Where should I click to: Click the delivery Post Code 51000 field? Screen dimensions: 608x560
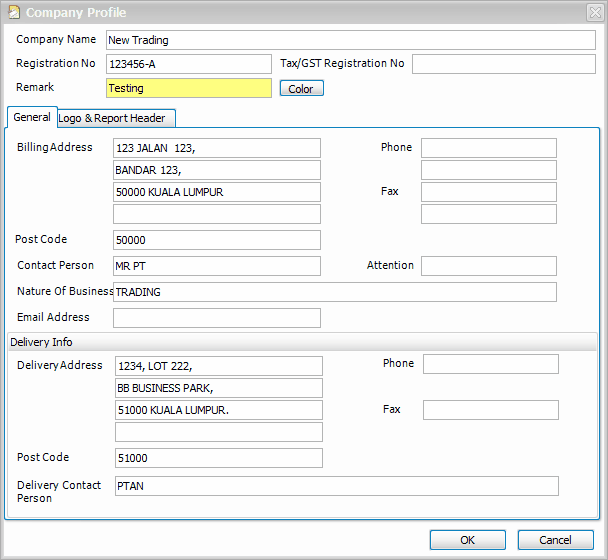[x=219, y=458]
